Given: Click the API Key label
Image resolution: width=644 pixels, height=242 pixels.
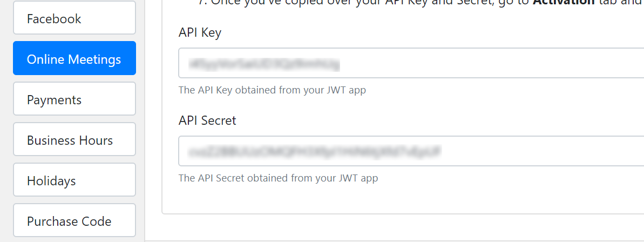Looking at the screenshot, I should [x=200, y=33].
